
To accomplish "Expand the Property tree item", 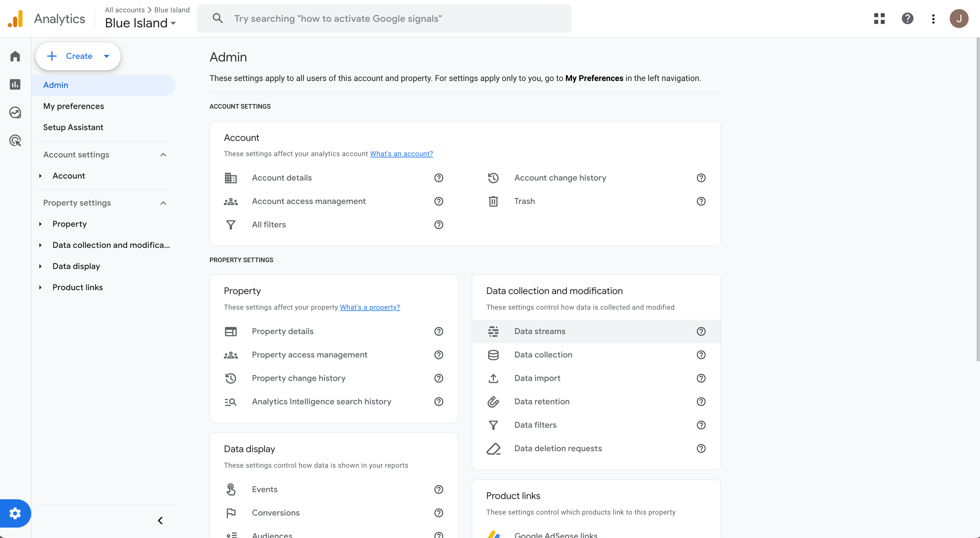I will click(x=40, y=224).
